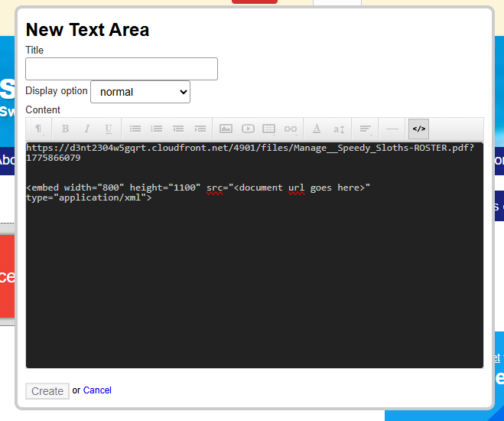Click the Cancel link
This screenshot has height=421, width=504.
pyautogui.click(x=97, y=390)
